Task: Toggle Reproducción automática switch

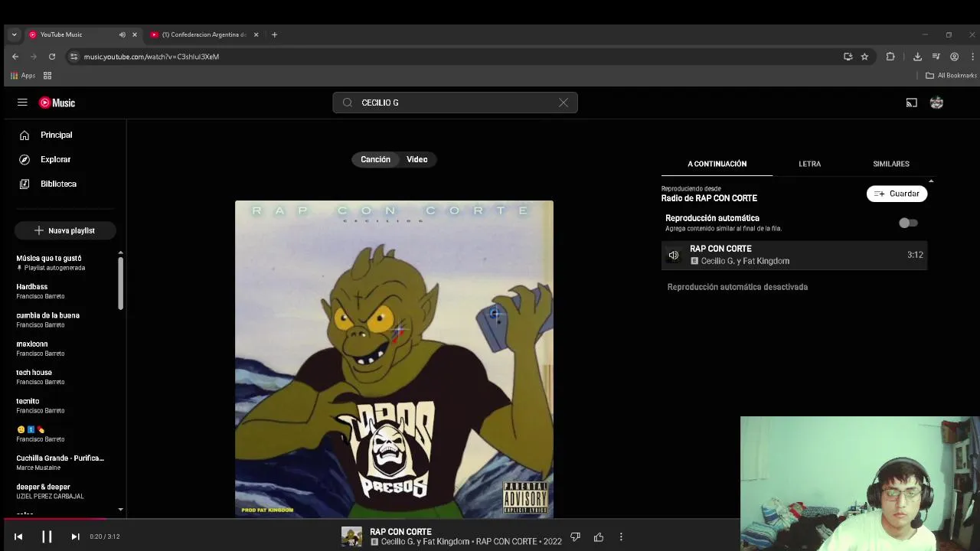Action: (x=908, y=223)
